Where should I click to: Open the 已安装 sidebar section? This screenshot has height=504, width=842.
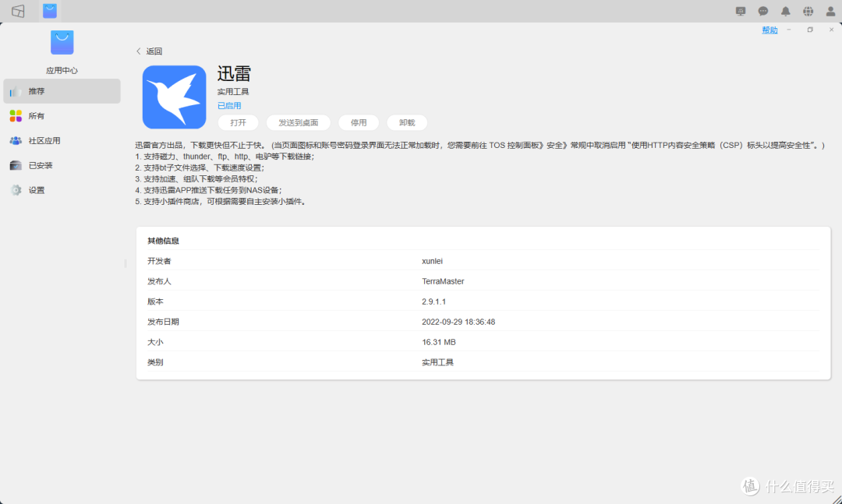click(x=62, y=165)
